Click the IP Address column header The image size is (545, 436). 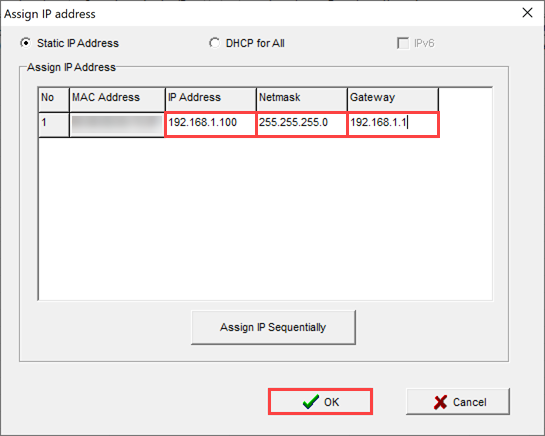(x=211, y=99)
